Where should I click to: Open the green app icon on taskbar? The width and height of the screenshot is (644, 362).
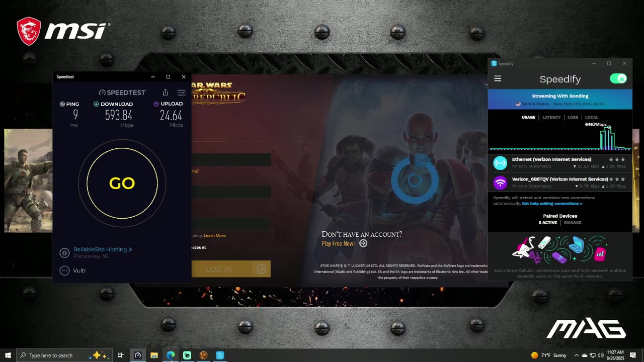pyautogui.click(x=187, y=355)
